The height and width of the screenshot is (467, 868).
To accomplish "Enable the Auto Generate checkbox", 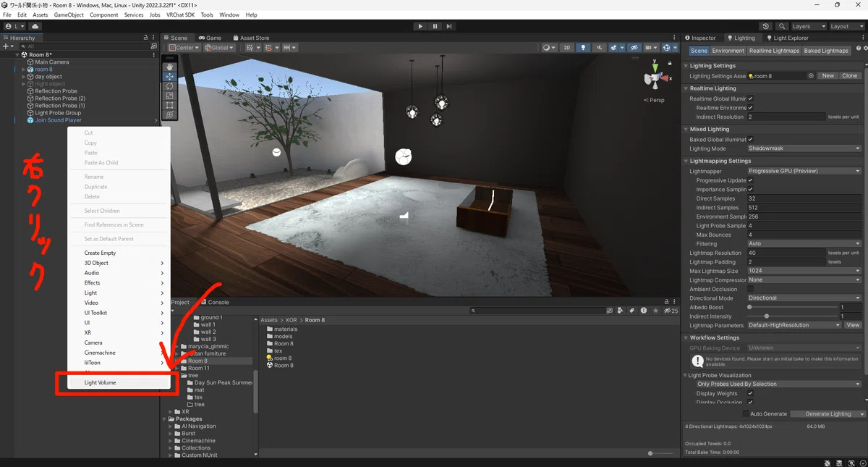I will tap(746, 414).
